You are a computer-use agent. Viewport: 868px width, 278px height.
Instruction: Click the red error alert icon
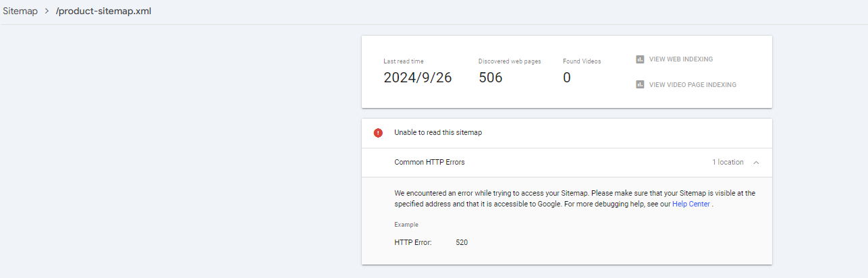pyautogui.click(x=378, y=133)
